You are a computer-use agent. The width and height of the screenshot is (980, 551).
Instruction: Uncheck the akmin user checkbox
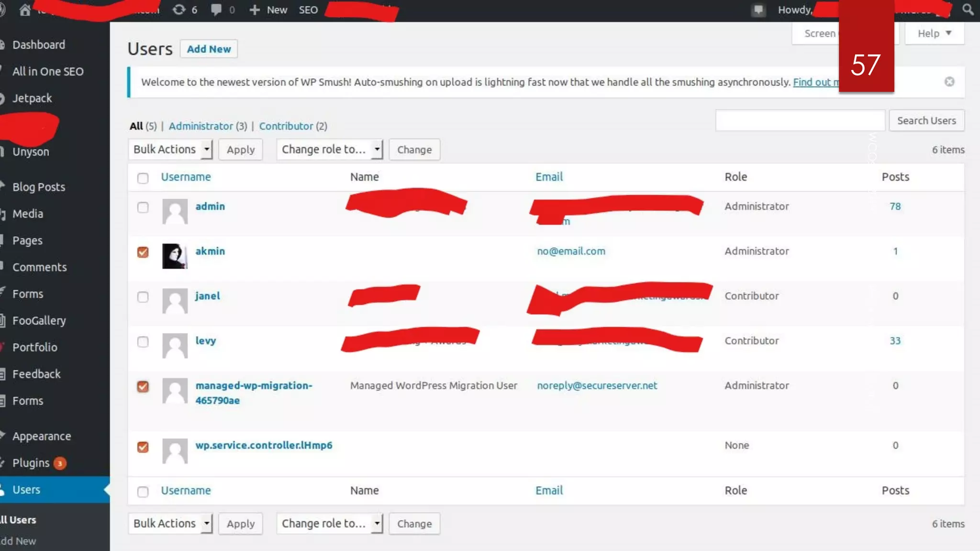pos(143,252)
